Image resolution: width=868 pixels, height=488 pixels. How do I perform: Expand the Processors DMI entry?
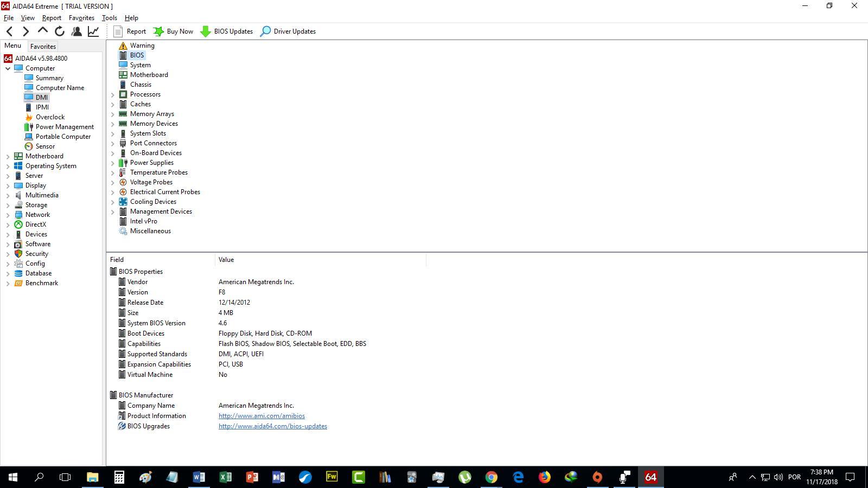click(113, 94)
